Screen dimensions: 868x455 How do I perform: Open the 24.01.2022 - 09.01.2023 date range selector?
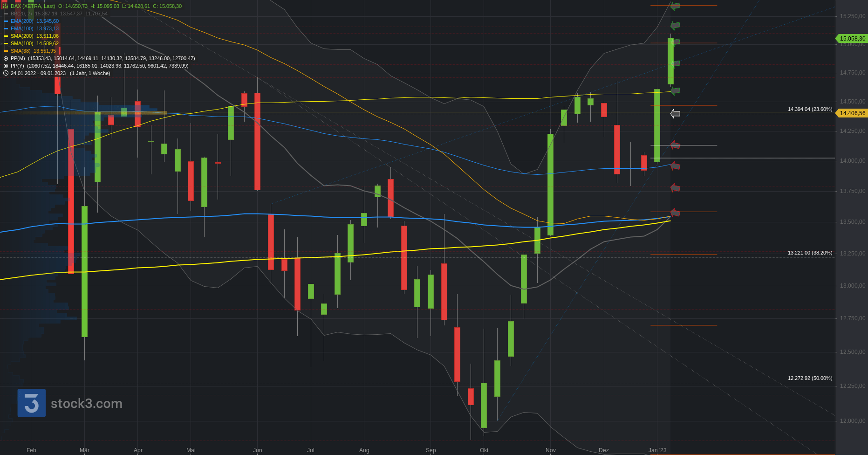pyautogui.click(x=38, y=73)
